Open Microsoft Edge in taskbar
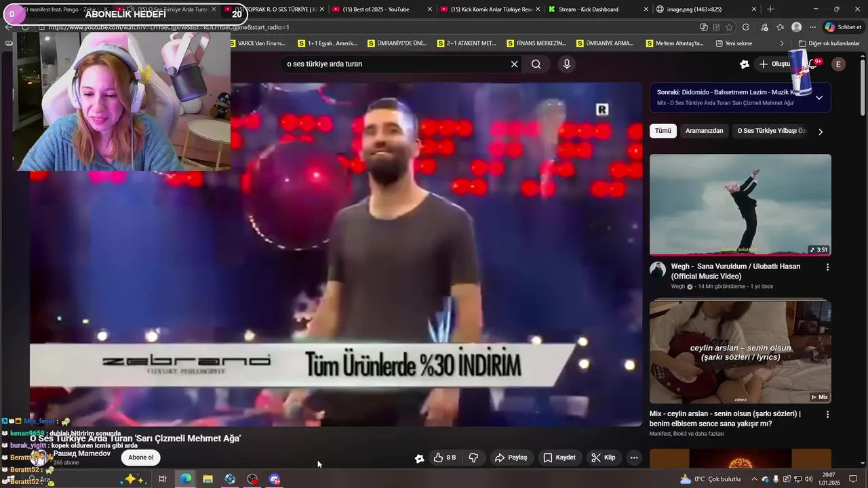Screen dimensions: 868x488 185,479
